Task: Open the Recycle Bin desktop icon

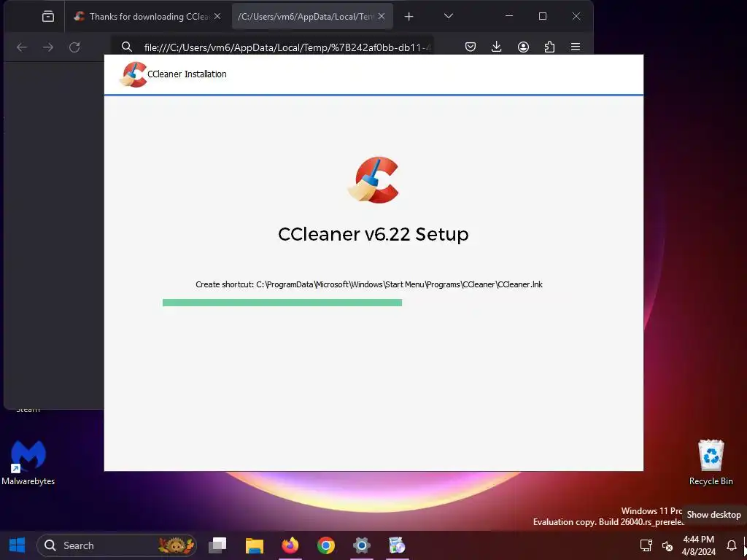Action: coord(711,462)
